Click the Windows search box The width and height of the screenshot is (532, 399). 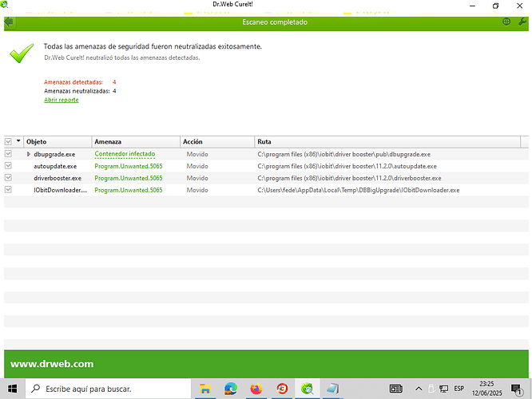click(x=108, y=389)
